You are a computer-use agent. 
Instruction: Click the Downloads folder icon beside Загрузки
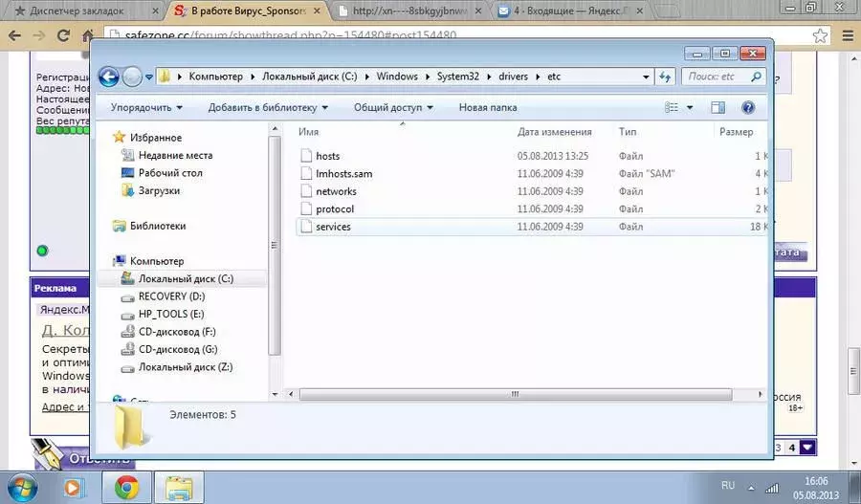(x=127, y=190)
